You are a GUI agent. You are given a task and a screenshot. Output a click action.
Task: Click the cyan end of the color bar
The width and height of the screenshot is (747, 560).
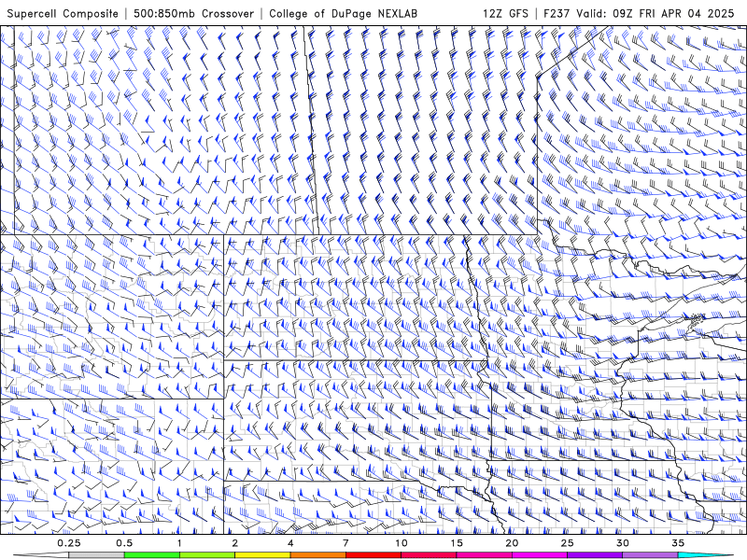(706, 555)
